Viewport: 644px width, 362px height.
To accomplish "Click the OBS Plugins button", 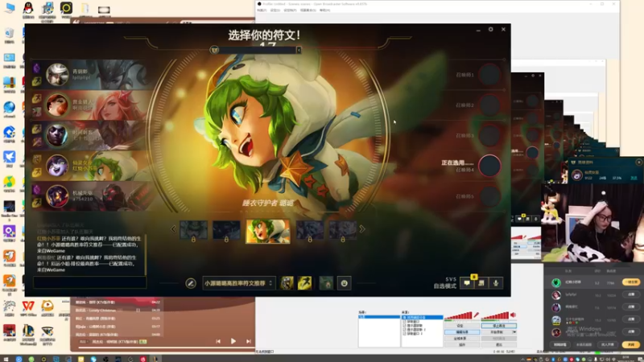I will pyautogui.click(x=461, y=345).
